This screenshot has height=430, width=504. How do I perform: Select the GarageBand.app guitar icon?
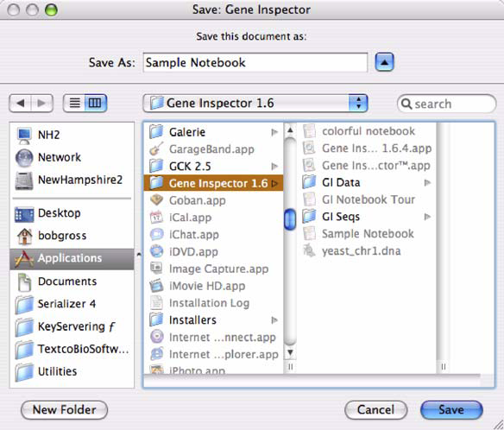click(156, 149)
